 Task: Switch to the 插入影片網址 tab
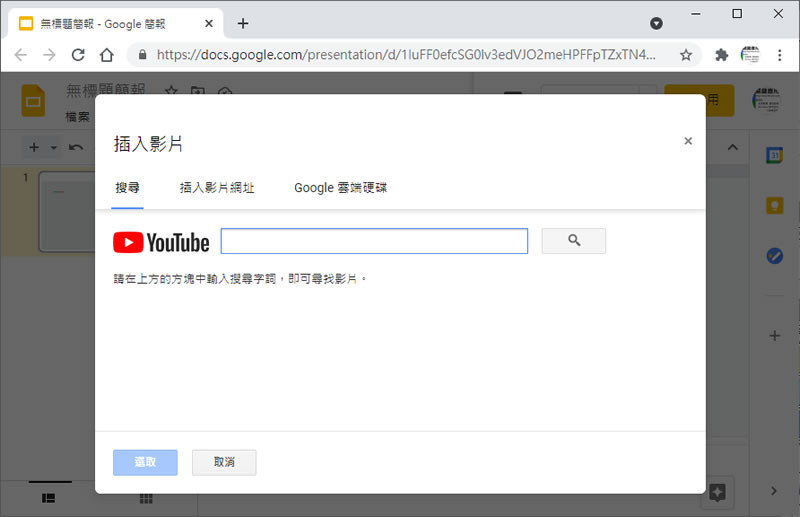[x=217, y=188]
